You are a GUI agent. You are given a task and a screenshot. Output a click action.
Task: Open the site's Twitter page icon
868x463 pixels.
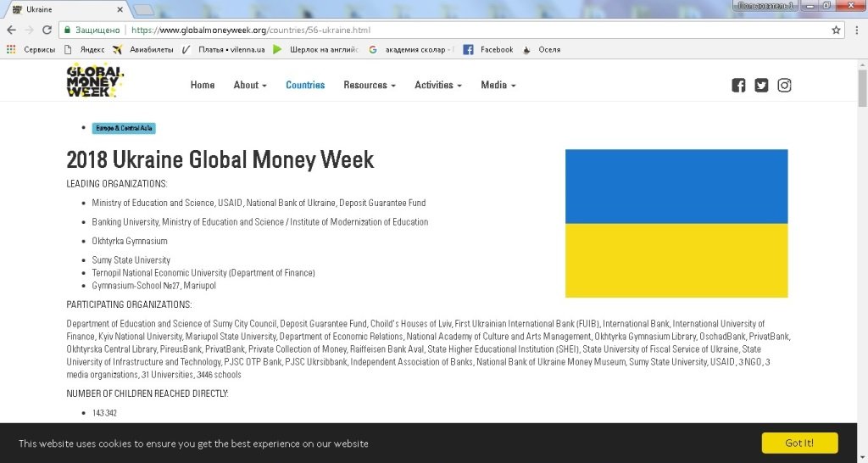[761, 86]
